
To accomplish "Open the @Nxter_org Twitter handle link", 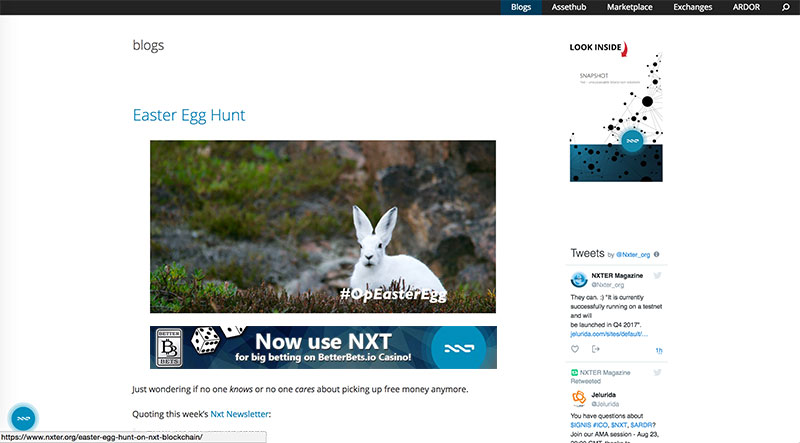I will coord(633,255).
